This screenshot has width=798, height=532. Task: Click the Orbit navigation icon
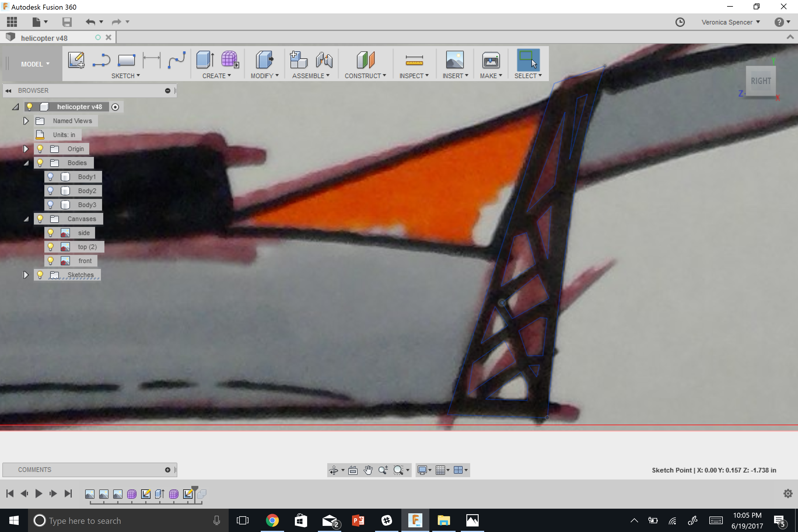333,470
